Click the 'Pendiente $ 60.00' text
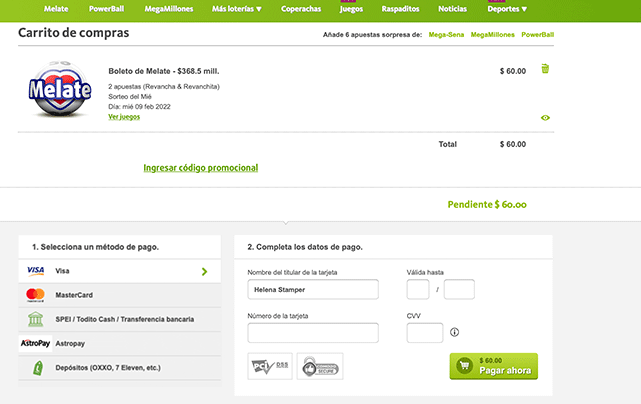 (487, 204)
